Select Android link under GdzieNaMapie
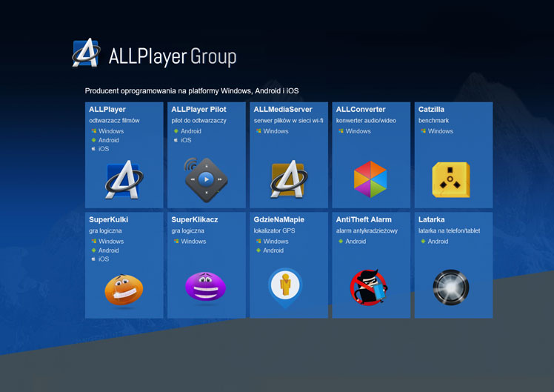The height and width of the screenshot is (392, 554). coord(273,250)
